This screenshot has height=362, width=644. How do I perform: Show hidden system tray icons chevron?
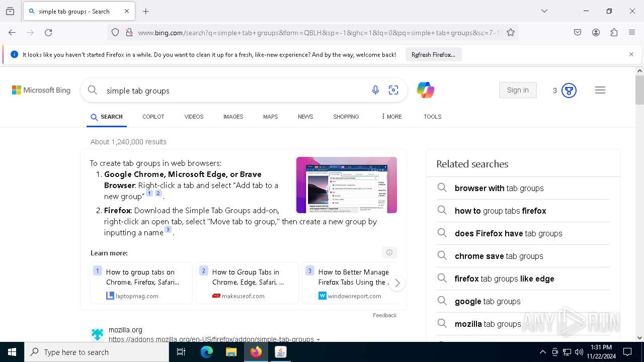coord(542,352)
